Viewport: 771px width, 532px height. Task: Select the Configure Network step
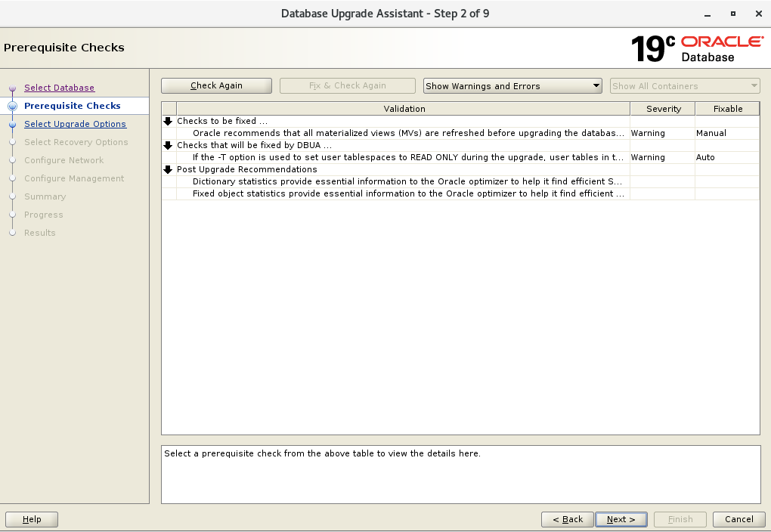coord(64,160)
